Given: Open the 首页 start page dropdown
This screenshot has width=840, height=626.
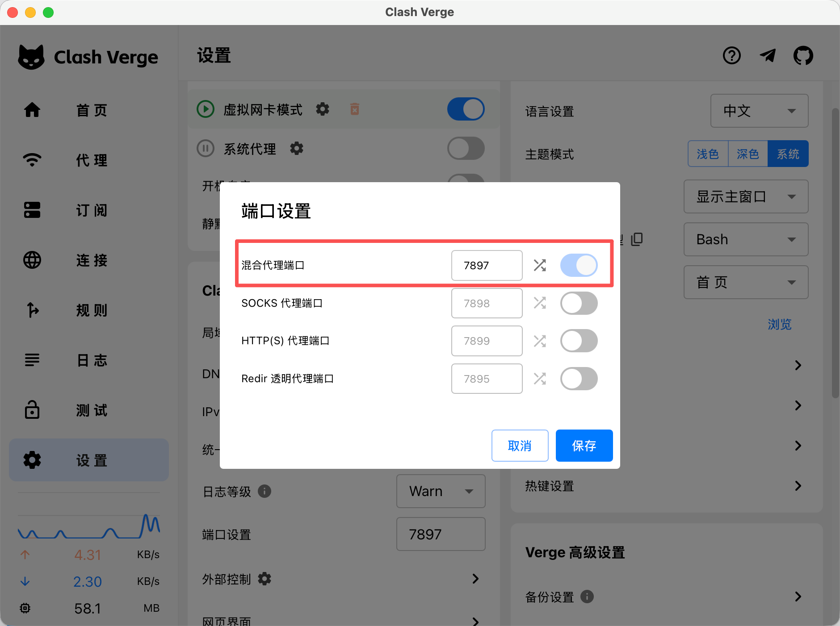Looking at the screenshot, I should (x=746, y=282).
